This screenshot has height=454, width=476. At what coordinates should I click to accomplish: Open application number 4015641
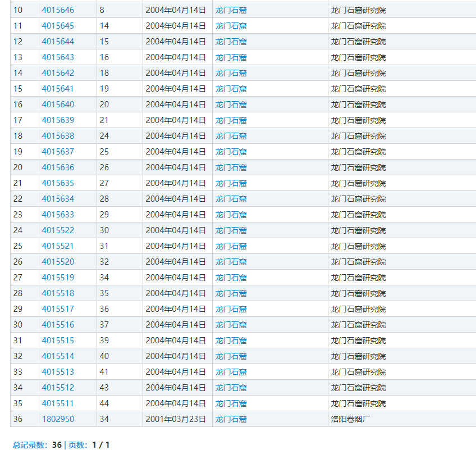tap(58, 89)
